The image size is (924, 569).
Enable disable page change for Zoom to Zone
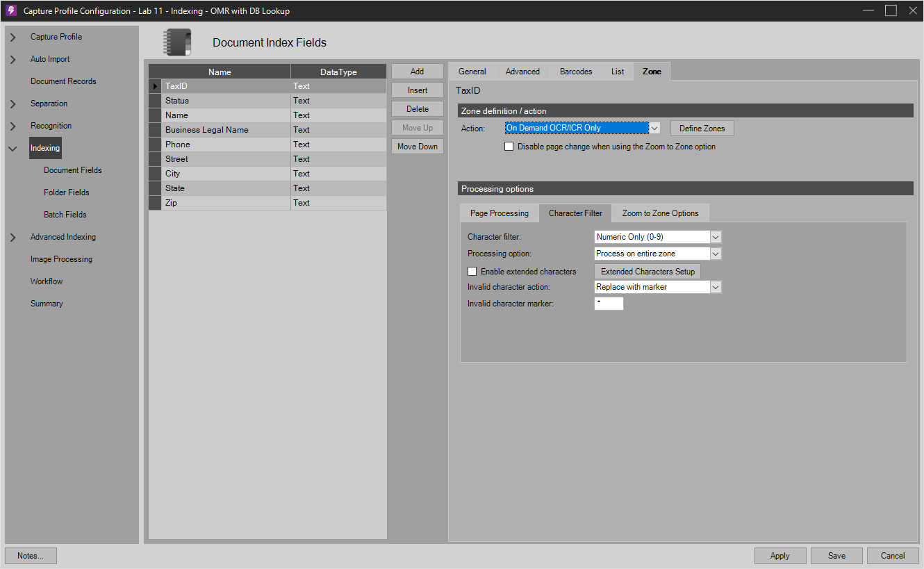pyautogui.click(x=509, y=146)
